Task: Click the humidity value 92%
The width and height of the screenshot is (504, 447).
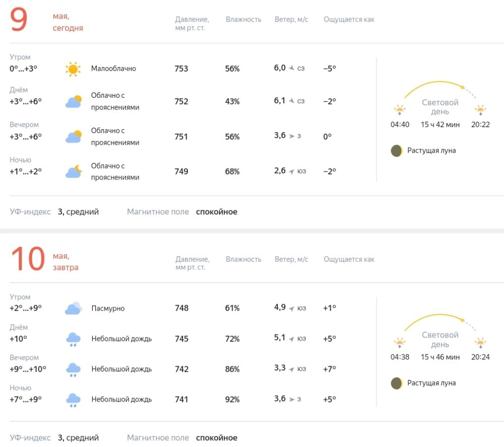Action: [x=232, y=400]
